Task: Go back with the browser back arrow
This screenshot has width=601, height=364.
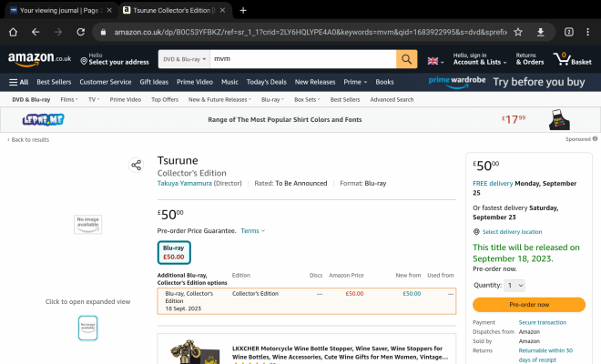Action: 36,32
